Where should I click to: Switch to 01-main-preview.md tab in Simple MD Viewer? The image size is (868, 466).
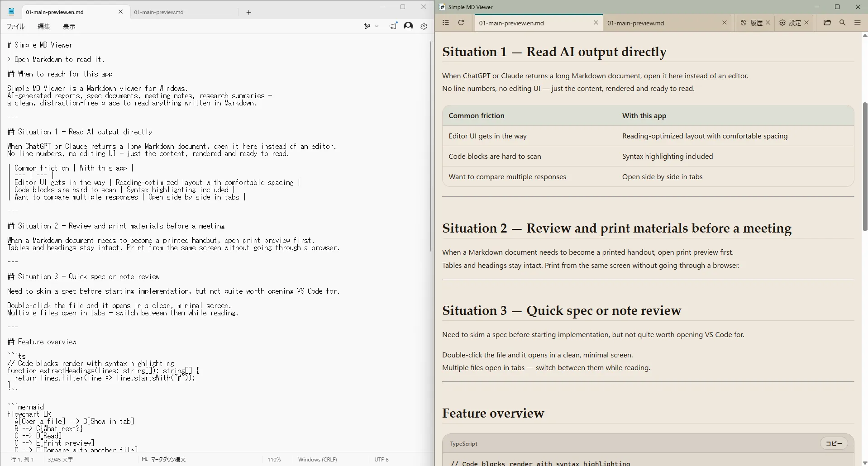635,23
